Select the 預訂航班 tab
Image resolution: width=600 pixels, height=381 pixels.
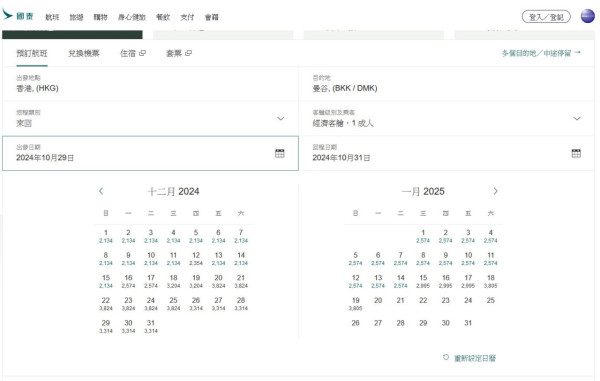32,53
